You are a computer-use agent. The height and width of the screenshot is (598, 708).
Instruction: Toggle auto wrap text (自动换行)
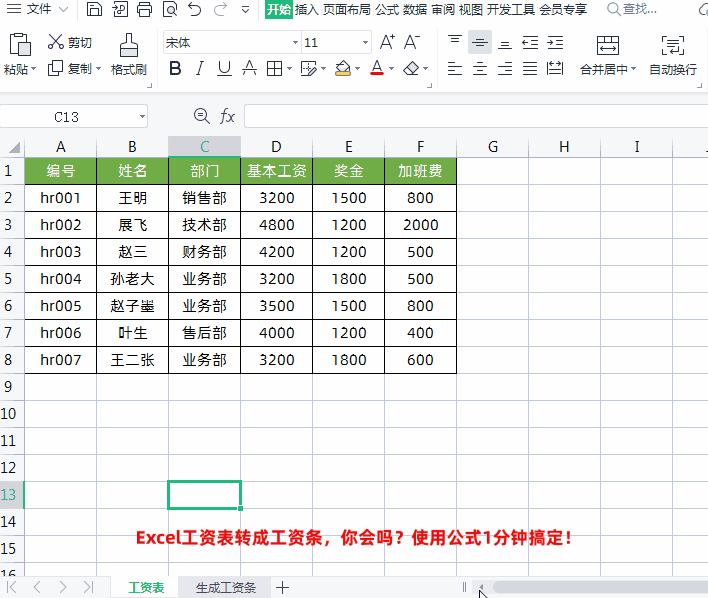click(x=673, y=55)
